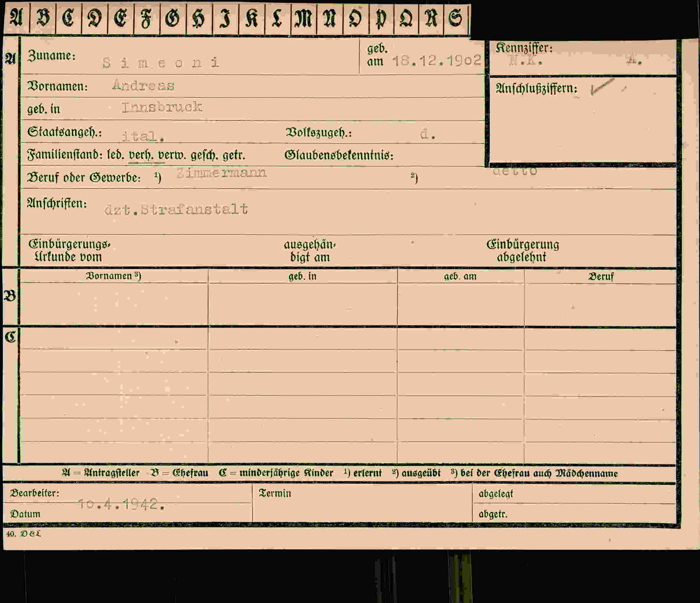Click the 'getr.' marital status option
The image size is (700, 603).
click(234, 156)
